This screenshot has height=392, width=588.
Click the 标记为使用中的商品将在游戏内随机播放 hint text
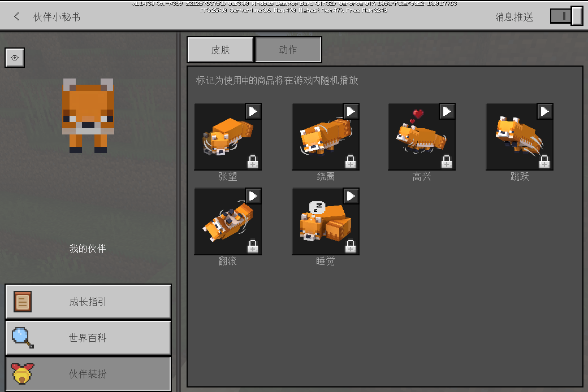[276, 80]
